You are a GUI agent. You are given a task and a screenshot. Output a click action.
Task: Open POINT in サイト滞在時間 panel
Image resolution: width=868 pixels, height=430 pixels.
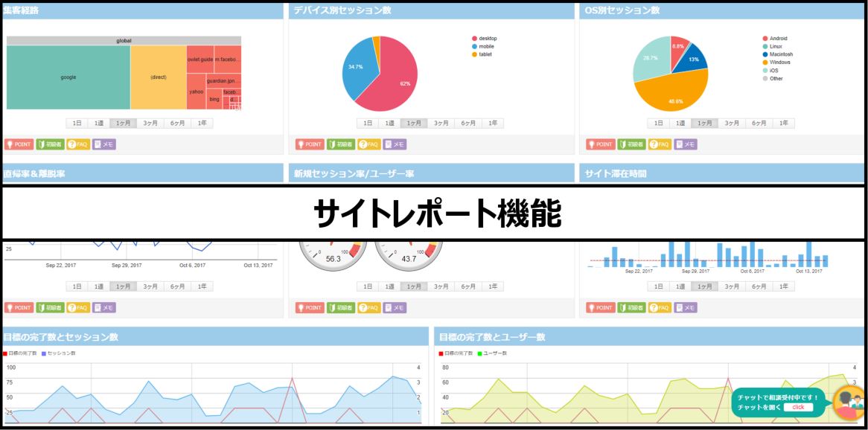tap(601, 308)
